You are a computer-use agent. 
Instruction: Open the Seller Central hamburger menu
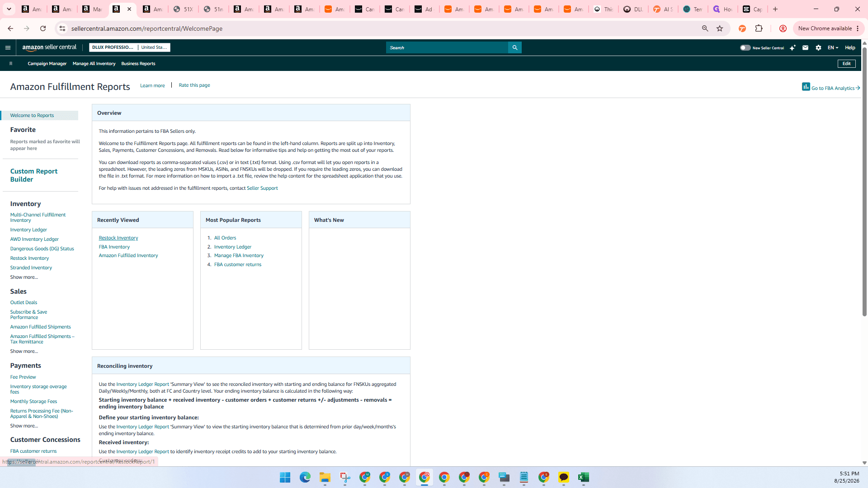click(x=8, y=47)
